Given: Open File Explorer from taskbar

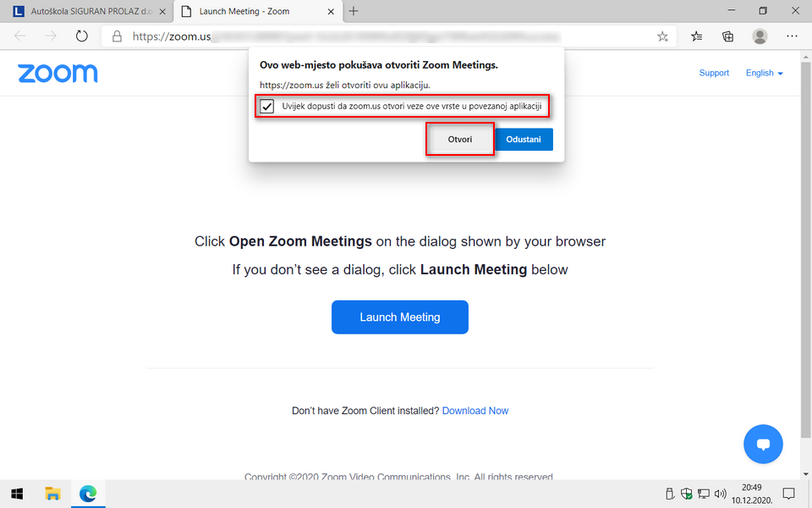Looking at the screenshot, I should (x=52, y=494).
